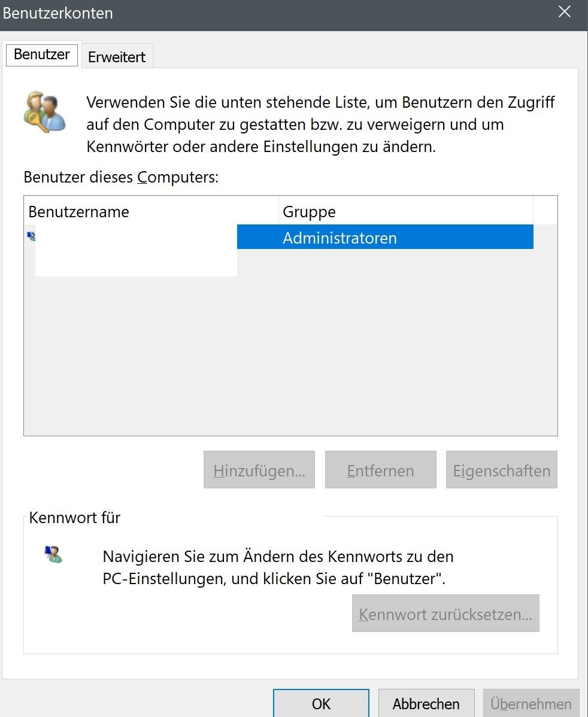Sort by the Gruppe column header

pyautogui.click(x=406, y=211)
